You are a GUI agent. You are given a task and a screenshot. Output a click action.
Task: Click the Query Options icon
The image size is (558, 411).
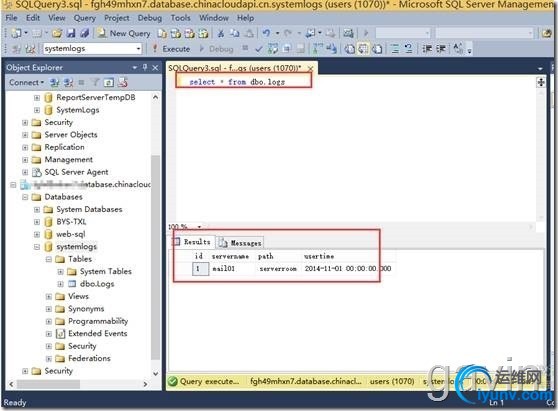coord(287,49)
